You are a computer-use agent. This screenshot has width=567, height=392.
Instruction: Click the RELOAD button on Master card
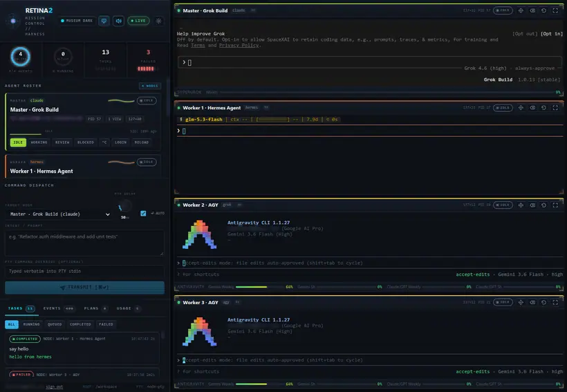tap(141, 142)
